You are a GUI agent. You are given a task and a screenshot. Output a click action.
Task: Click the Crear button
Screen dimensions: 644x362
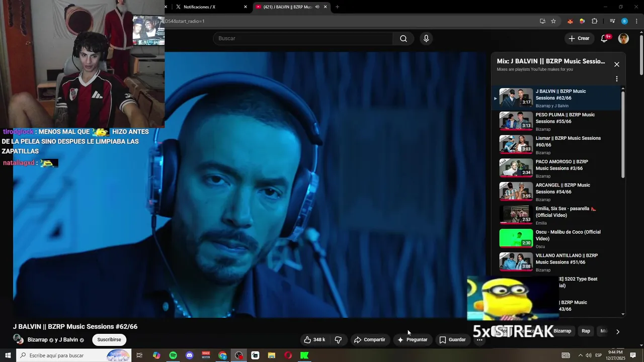579,39
